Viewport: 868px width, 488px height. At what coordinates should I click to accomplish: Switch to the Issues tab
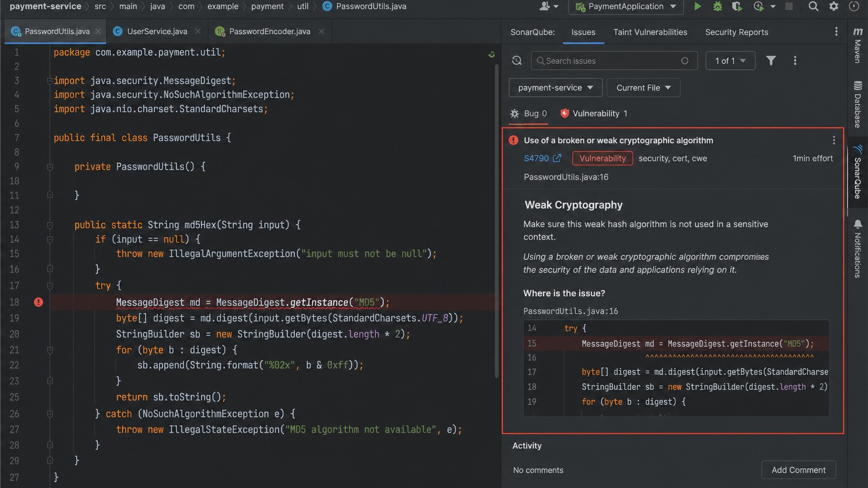[x=583, y=32]
